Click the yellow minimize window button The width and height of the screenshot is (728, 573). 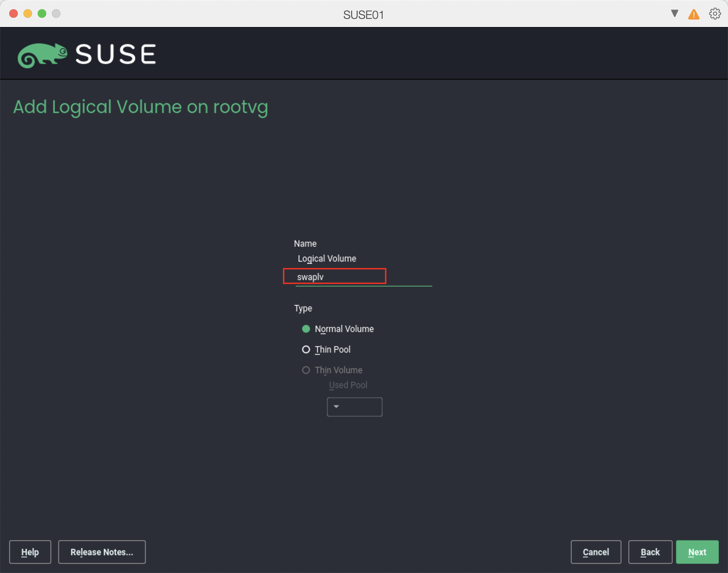click(x=28, y=14)
